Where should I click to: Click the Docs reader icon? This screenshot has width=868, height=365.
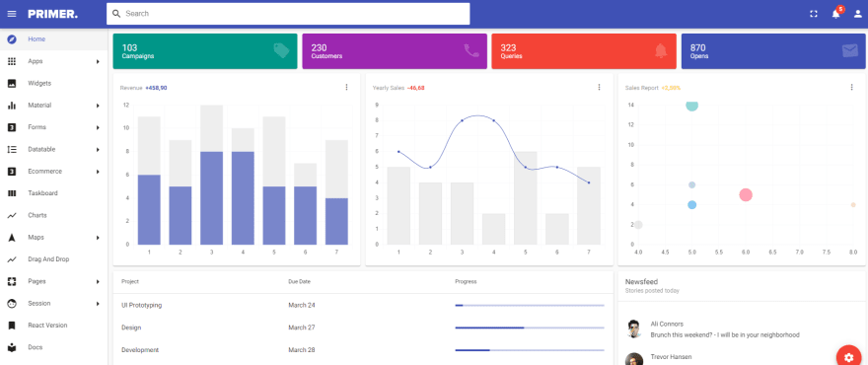coord(12,347)
